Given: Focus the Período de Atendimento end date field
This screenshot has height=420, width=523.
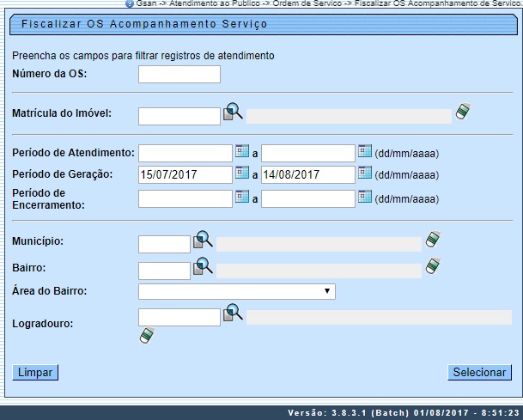Looking at the screenshot, I should click(x=308, y=153).
